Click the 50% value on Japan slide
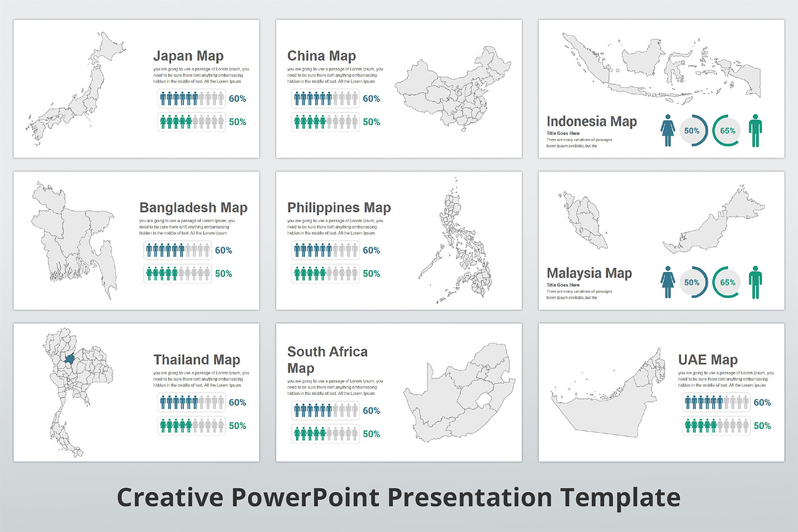798x532 pixels. (x=238, y=122)
